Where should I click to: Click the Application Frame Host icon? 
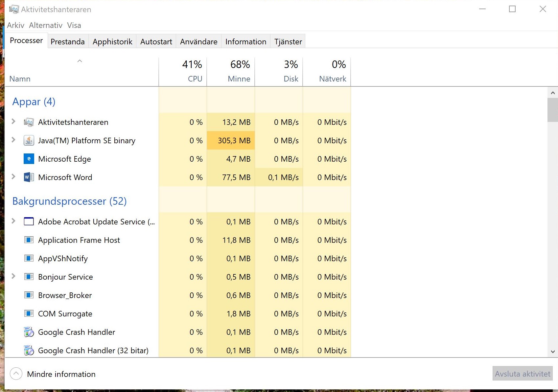[x=29, y=240]
